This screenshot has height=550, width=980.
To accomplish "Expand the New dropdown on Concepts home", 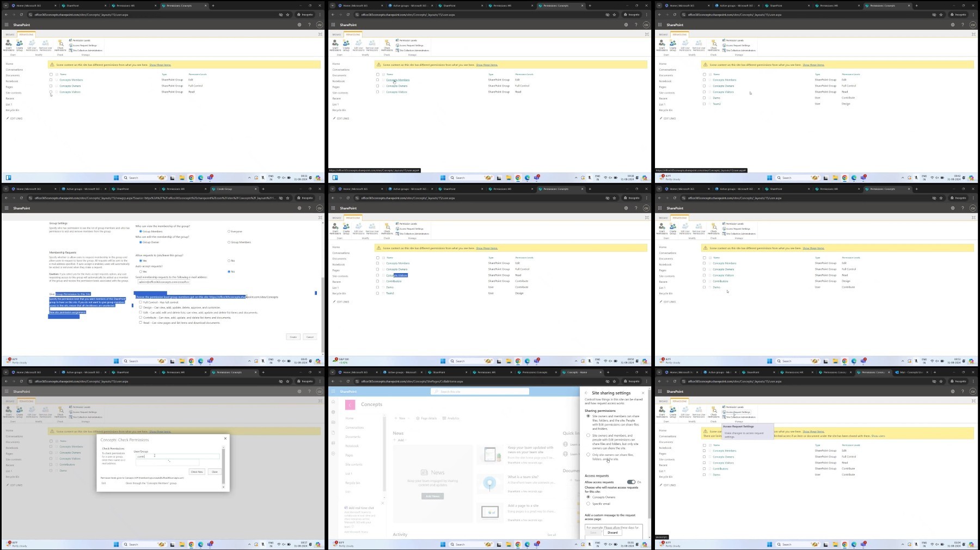I will click(402, 418).
